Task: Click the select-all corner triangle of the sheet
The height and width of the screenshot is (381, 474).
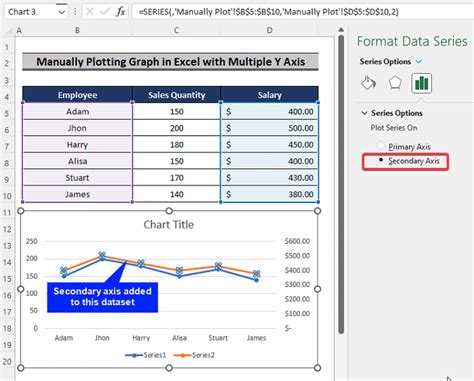Action: coord(10,31)
